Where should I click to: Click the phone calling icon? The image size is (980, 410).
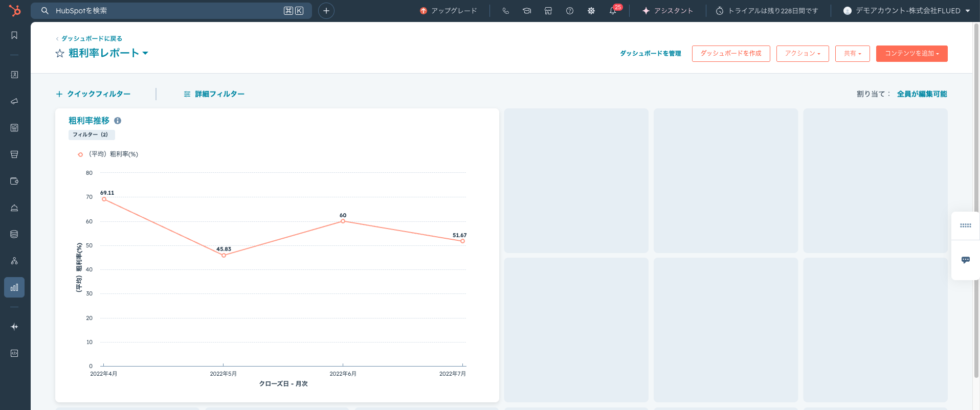[x=505, y=11]
